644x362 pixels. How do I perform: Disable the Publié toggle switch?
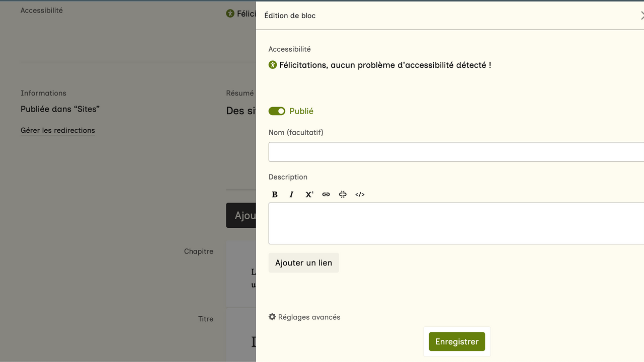coord(277,111)
